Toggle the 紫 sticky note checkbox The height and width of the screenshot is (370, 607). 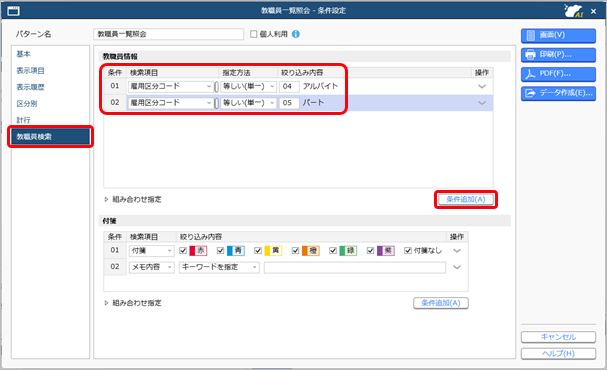coord(370,251)
